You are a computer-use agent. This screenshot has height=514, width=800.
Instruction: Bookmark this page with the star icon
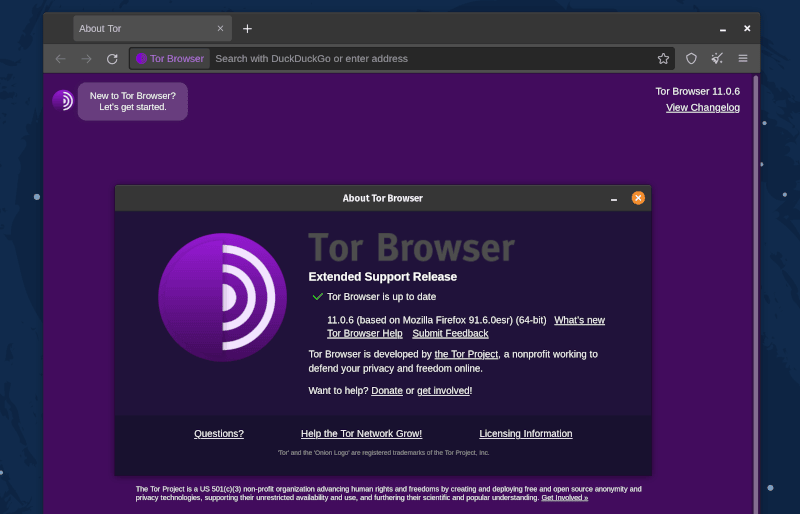coord(663,59)
